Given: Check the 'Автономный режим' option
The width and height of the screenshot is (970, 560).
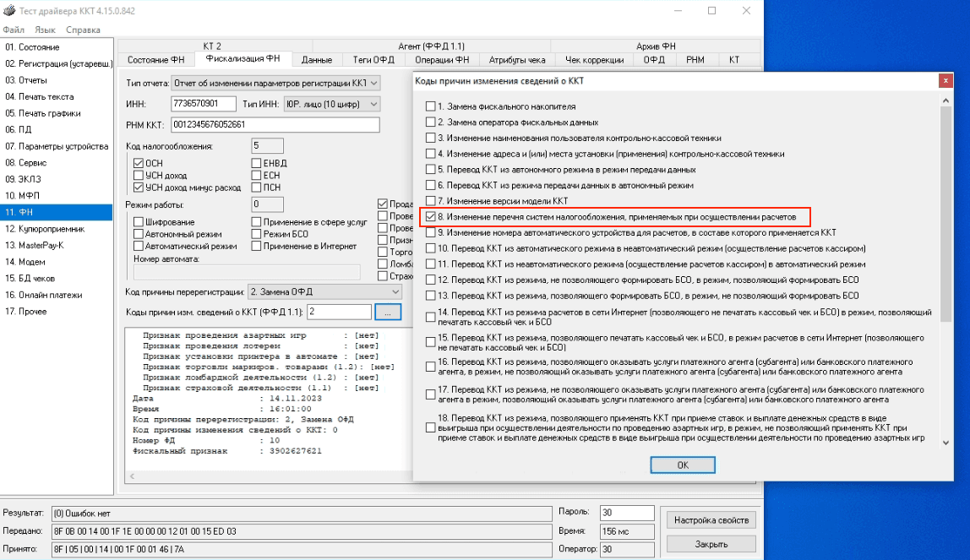Looking at the screenshot, I should pos(139,234).
